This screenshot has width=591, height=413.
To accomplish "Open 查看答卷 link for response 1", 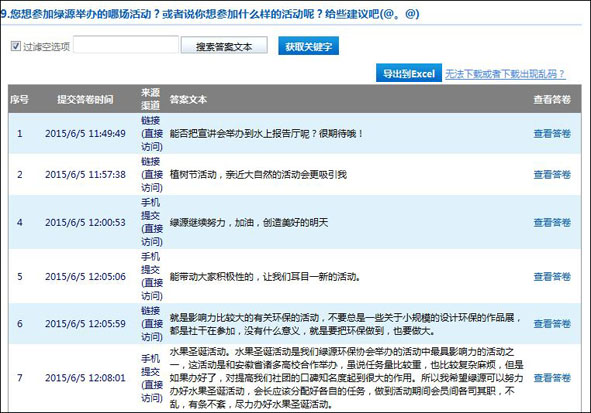I will pos(552,134).
